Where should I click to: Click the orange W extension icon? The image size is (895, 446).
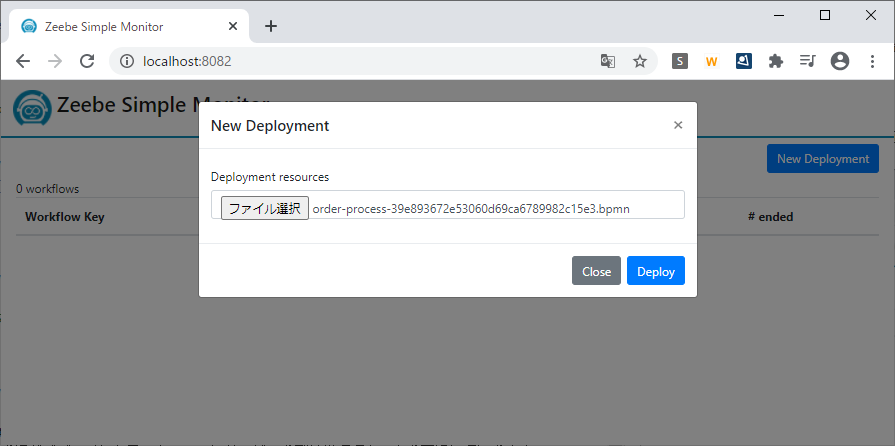click(x=711, y=61)
